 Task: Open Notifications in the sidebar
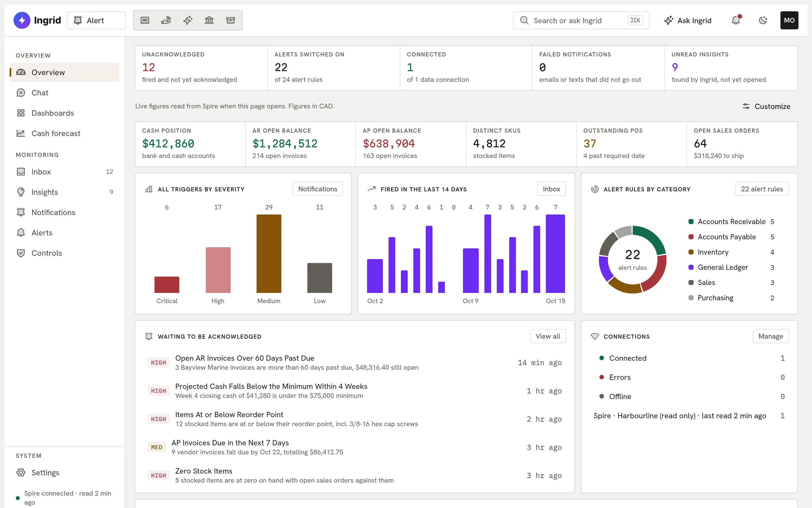coord(64,212)
